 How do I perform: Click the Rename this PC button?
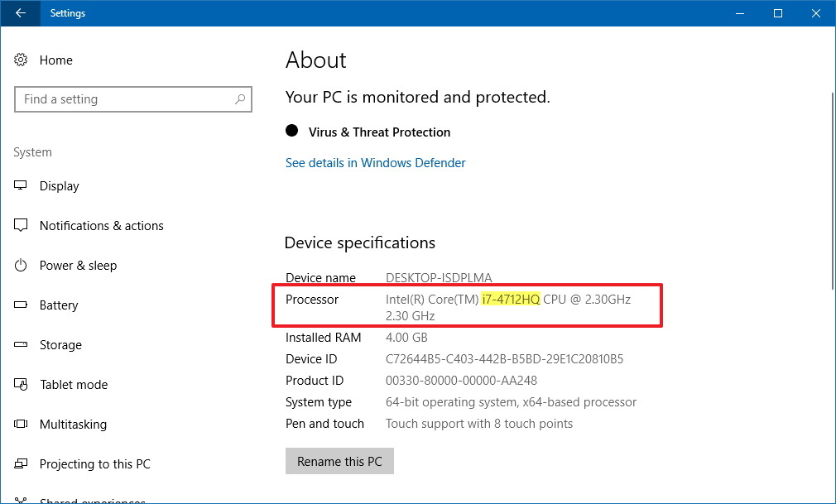(x=339, y=461)
